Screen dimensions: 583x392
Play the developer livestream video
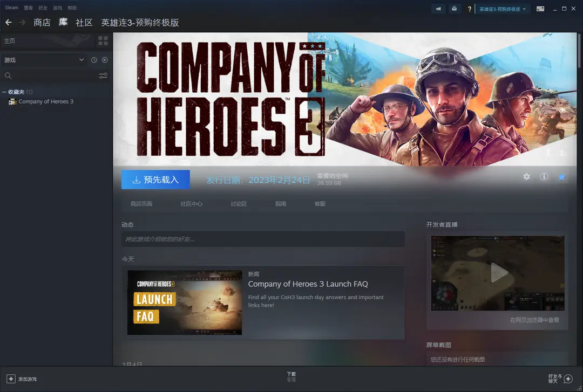[x=499, y=273]
